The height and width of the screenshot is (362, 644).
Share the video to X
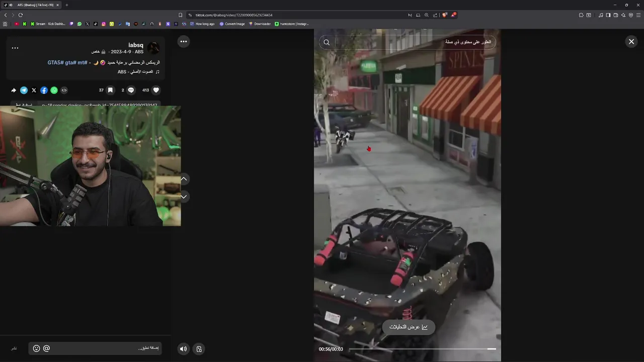tap(34, 90)
